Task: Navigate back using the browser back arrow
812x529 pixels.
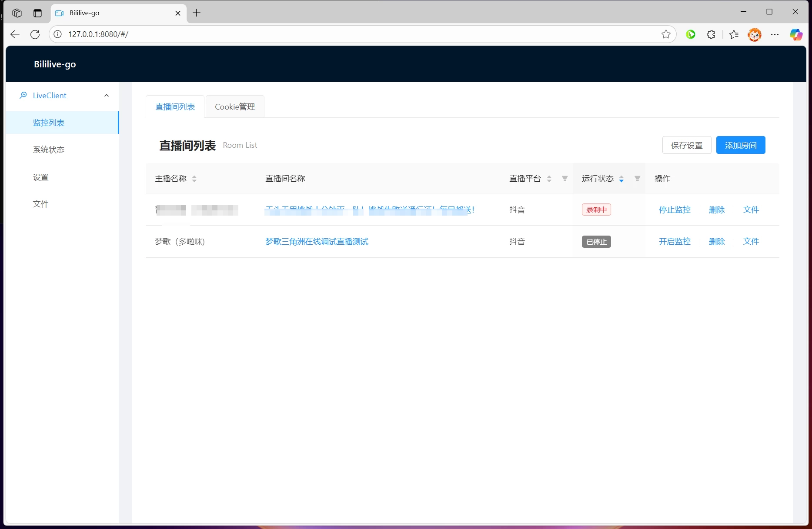Action: click(15, 34)
